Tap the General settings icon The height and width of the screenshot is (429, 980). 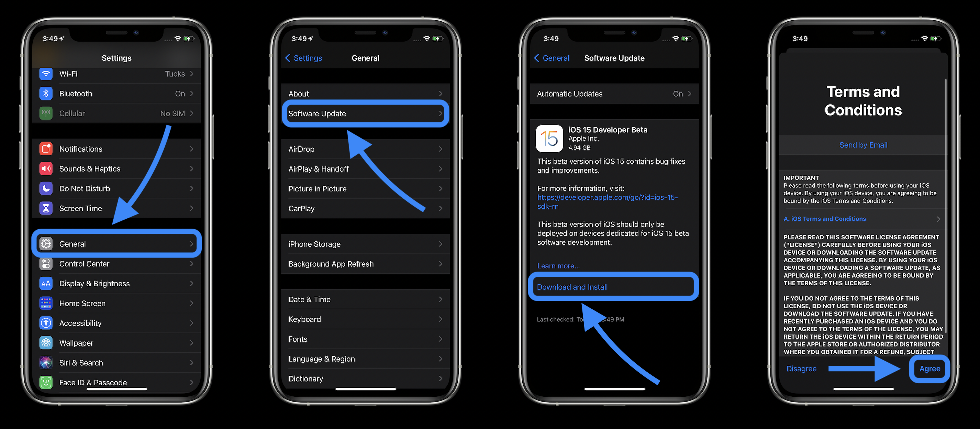tap(47, 243)
